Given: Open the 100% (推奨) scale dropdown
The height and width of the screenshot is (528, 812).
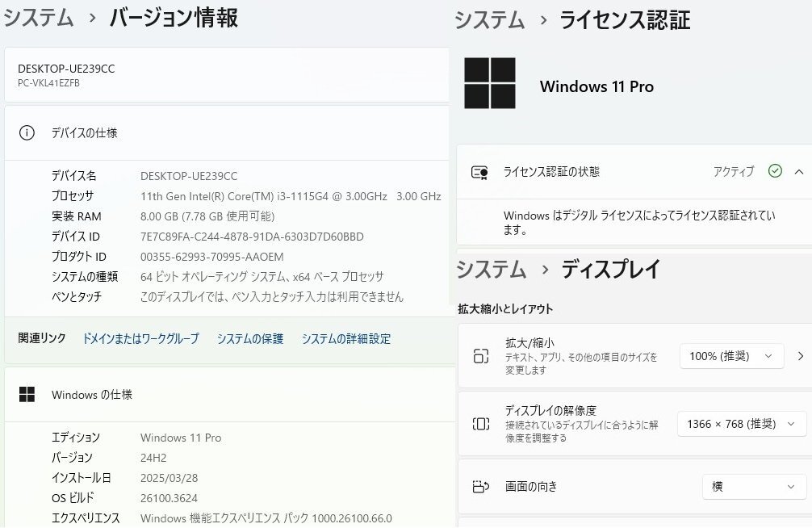Looking at the screenshot, I should pyautogui.click(x=731, y=356).
